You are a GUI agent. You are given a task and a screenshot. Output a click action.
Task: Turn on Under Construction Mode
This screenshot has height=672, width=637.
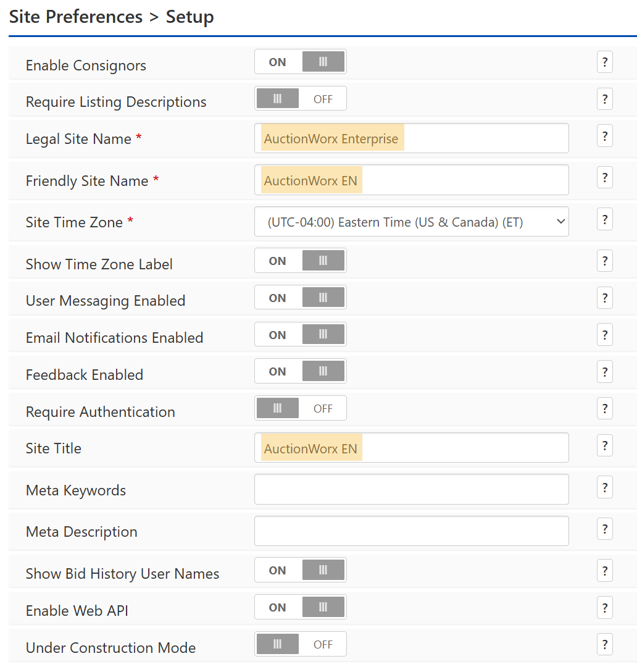click(x=301, y=644)
